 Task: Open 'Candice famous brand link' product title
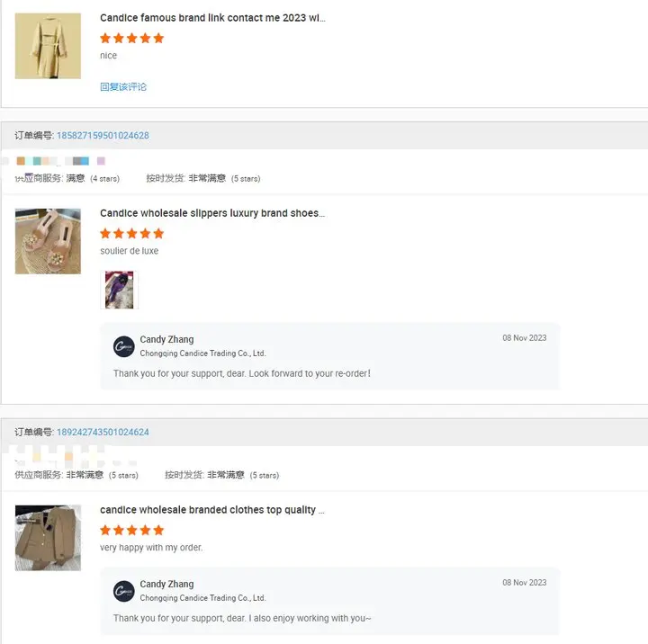point(212,18)
